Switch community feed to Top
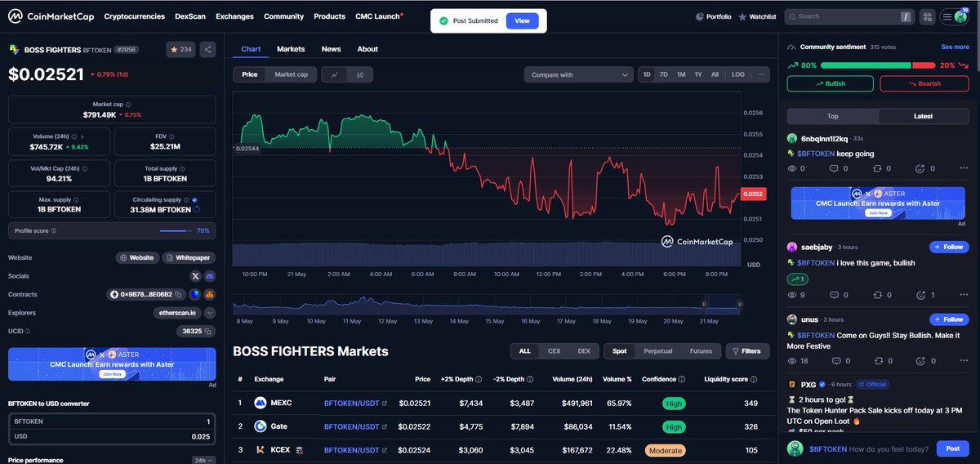Viewport: 980px width, 464px height. [833, 116]
